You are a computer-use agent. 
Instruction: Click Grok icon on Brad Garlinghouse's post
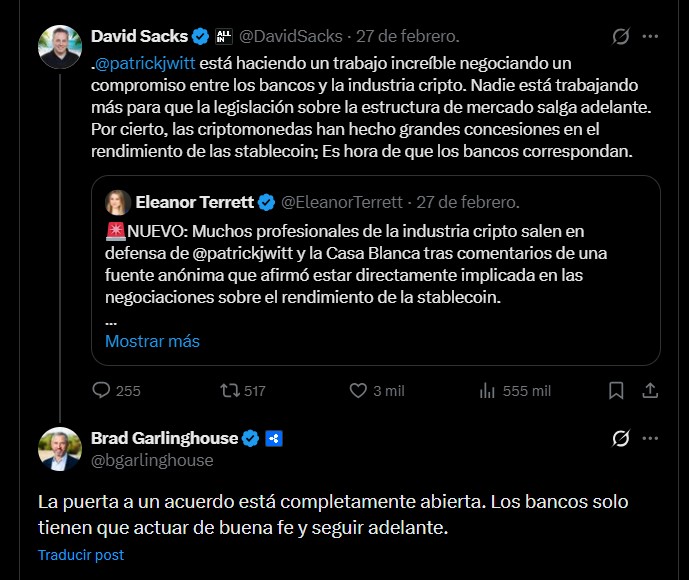coord(620,439)
